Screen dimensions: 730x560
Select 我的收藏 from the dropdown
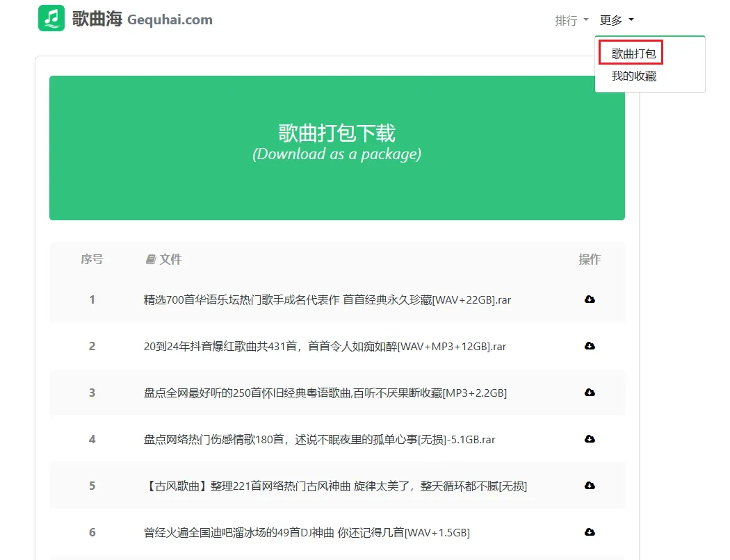point(633,76)
